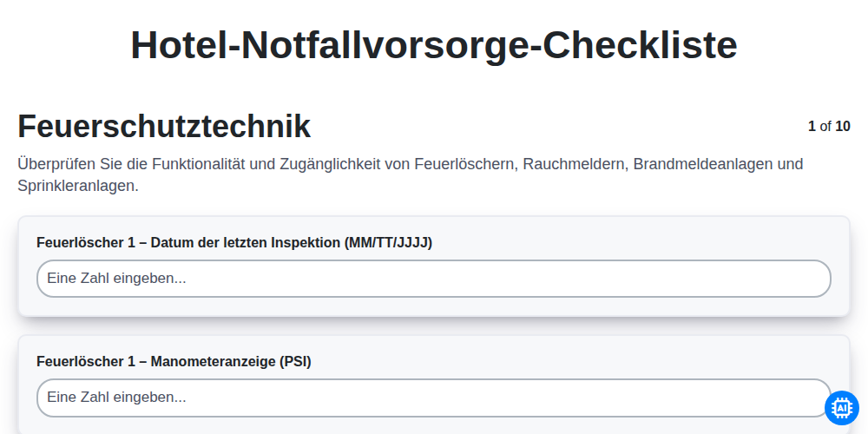Focus the Datum der letzten Inspektion input

point(433,279)
